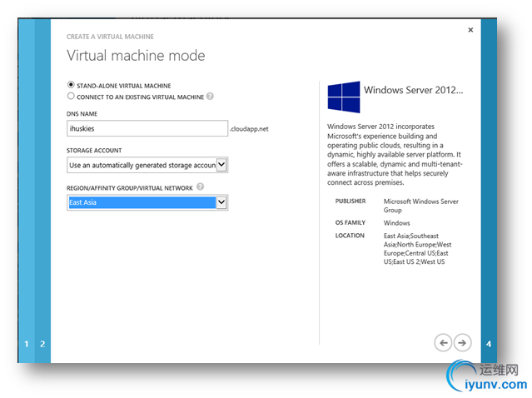
Task: Jump to wizard step 2
Action: (42, 344)
